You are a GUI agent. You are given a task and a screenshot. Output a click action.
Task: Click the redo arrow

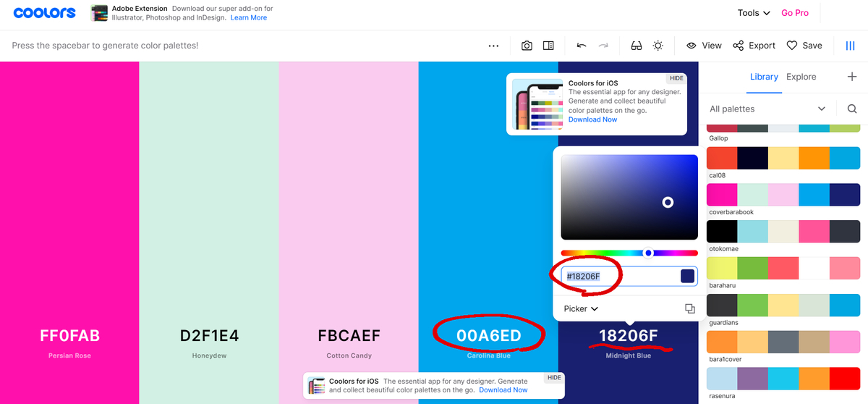pyautogui.click(x=603, y=46)
